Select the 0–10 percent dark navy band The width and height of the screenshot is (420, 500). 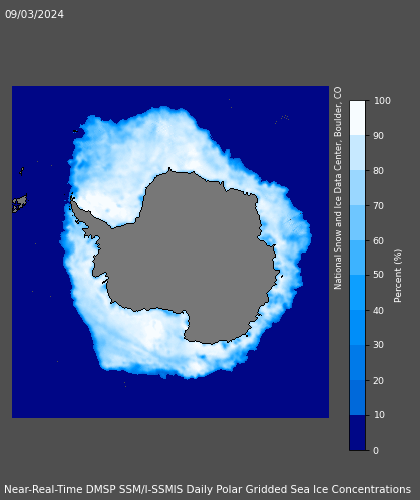pyautogui.click(x=357, y=433)
